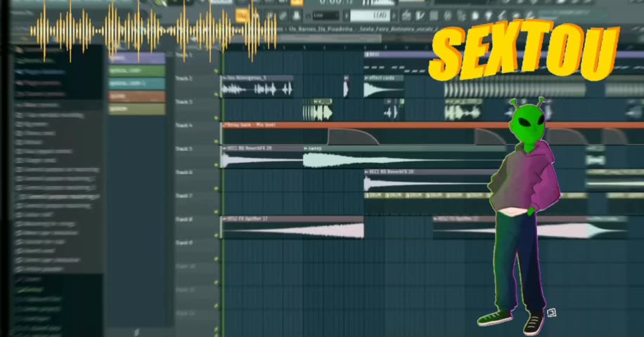Image resolution: width=644 pixels, height=337 pixels.
Task: Select the orange pattern in the picker list
Action: click(137, 96)
